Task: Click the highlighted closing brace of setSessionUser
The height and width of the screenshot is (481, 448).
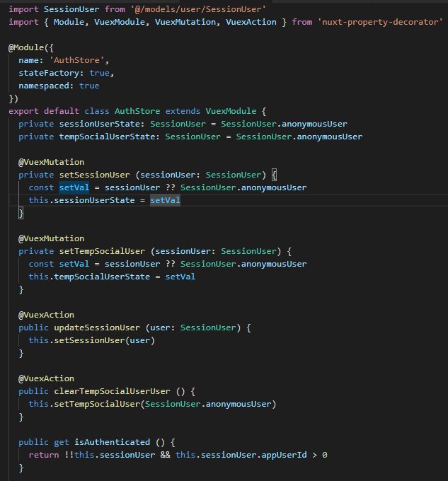Action: 21,213
